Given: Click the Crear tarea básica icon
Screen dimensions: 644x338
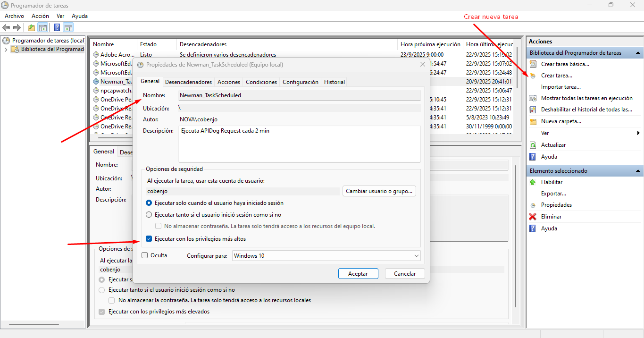Looking at the screenshot, I should (x=533, y=64).
